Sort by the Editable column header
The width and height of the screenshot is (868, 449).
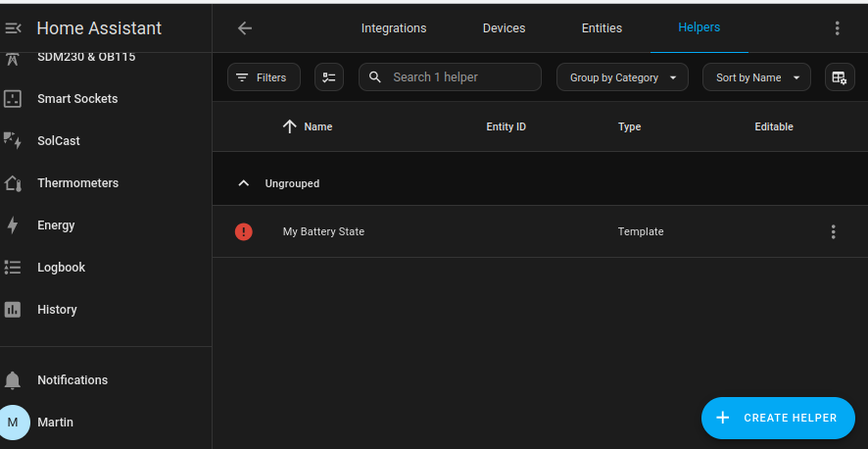click(774, 126)
